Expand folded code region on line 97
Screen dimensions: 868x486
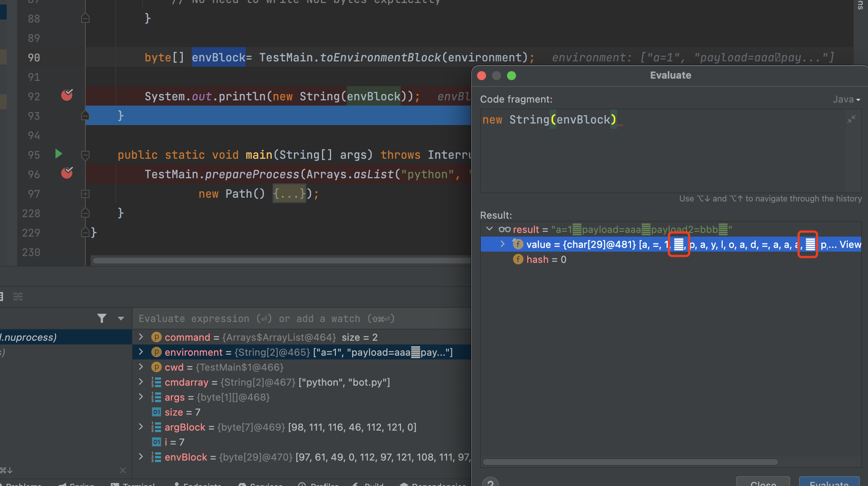[x=85, y=194]
